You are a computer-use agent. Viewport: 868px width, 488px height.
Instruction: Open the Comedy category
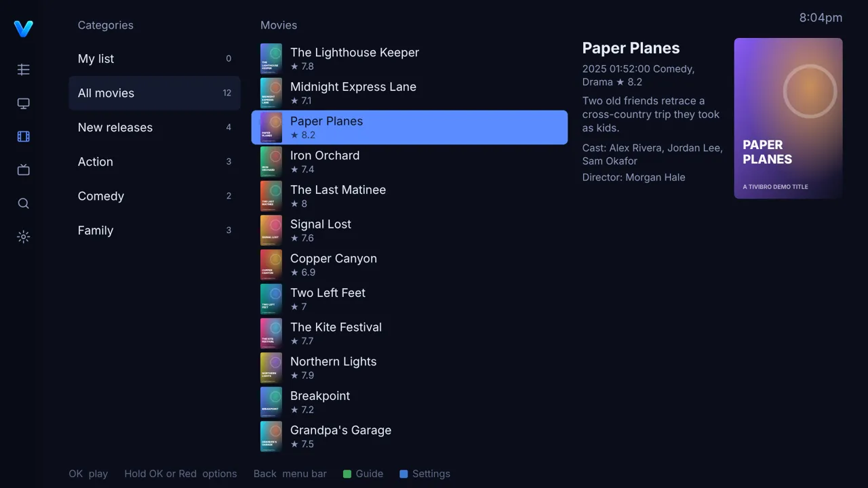[155, 196]
